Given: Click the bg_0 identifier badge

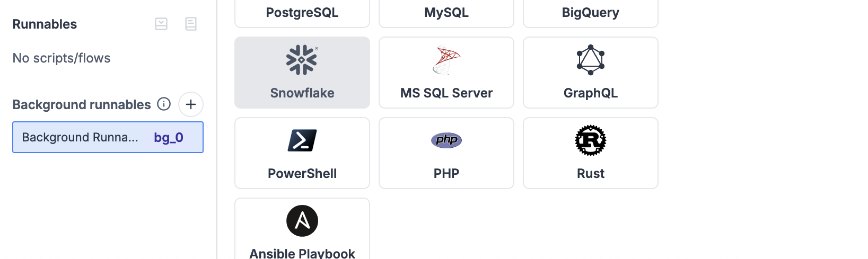Looking at the screenshot, I should point(169,138).
